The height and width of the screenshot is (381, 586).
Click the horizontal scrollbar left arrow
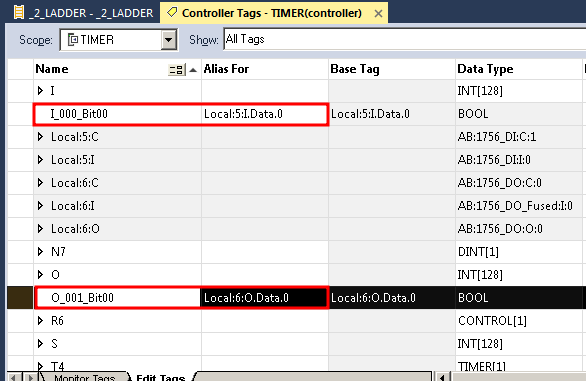pyautogui.click(x=442, y=377)
